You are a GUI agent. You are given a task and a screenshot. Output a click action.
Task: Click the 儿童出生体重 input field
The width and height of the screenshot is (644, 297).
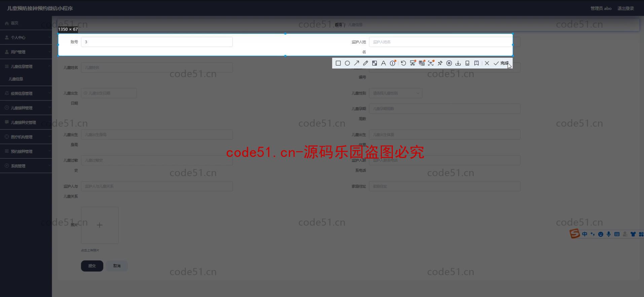pos(444,135)
